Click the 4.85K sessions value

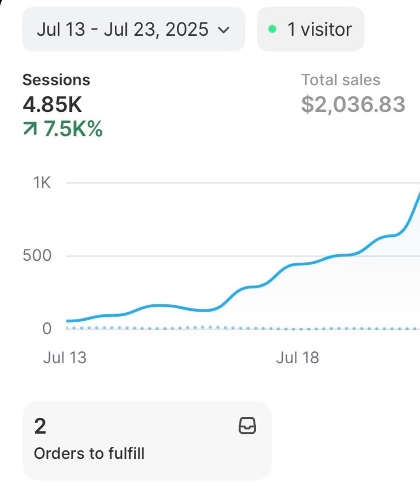coord(52,104)
